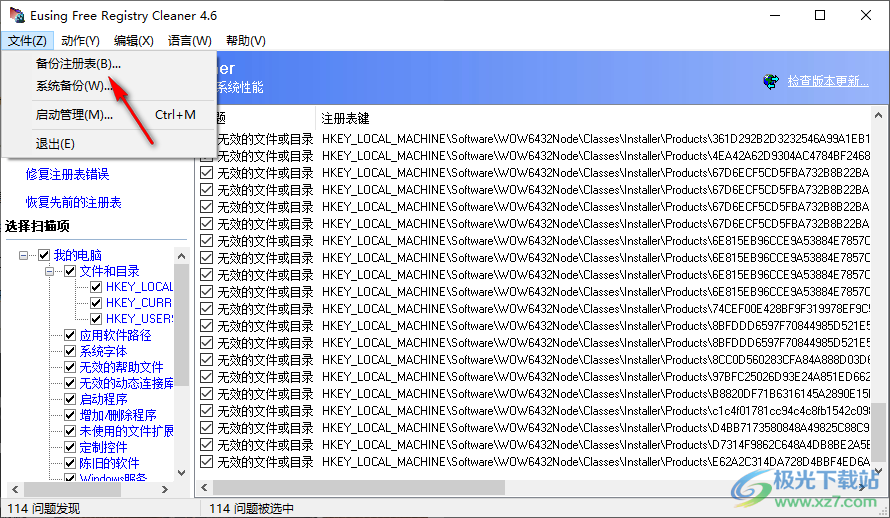Open the 语言(W) menu
The width and height of the screenshot is (890, 518).
point(190,41)
